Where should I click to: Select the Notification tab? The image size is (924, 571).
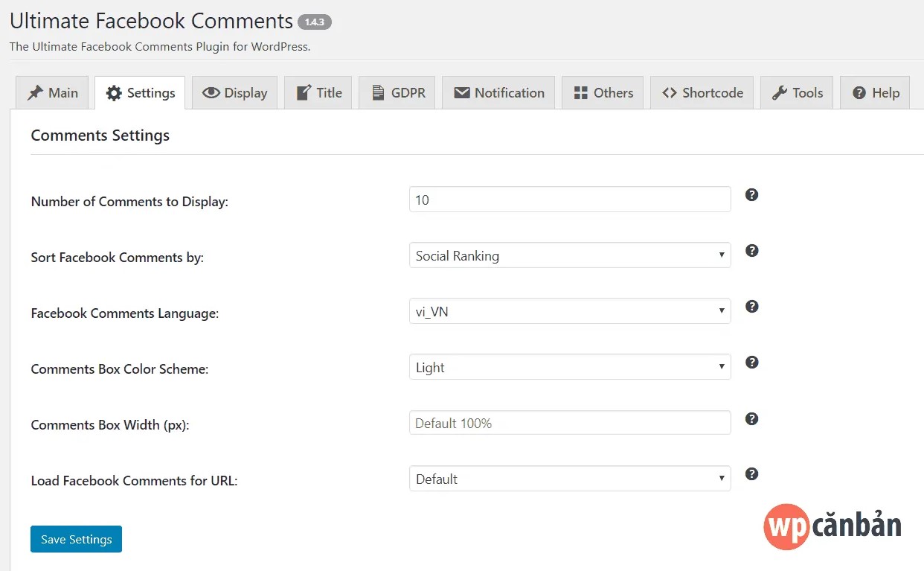click(x=498, y=93)
